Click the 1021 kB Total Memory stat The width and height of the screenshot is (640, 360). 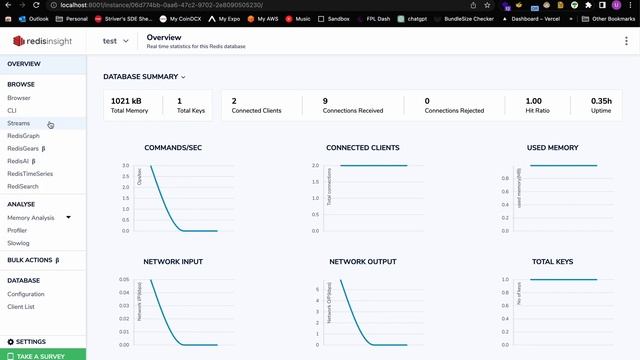(129, 105)
